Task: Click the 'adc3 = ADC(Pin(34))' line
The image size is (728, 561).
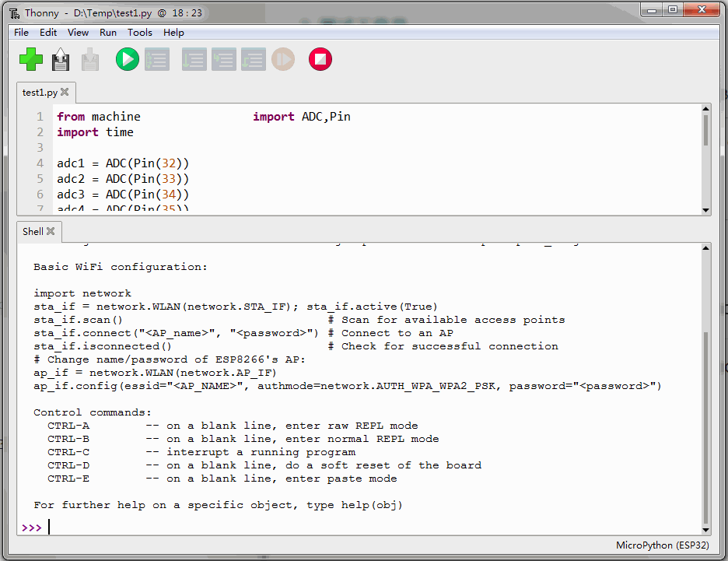Action: (123, 195)
